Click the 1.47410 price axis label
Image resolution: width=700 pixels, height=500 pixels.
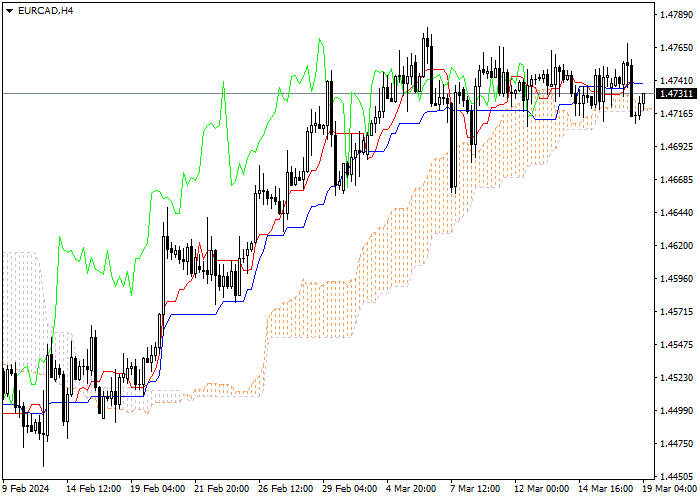tap(677, 81)
